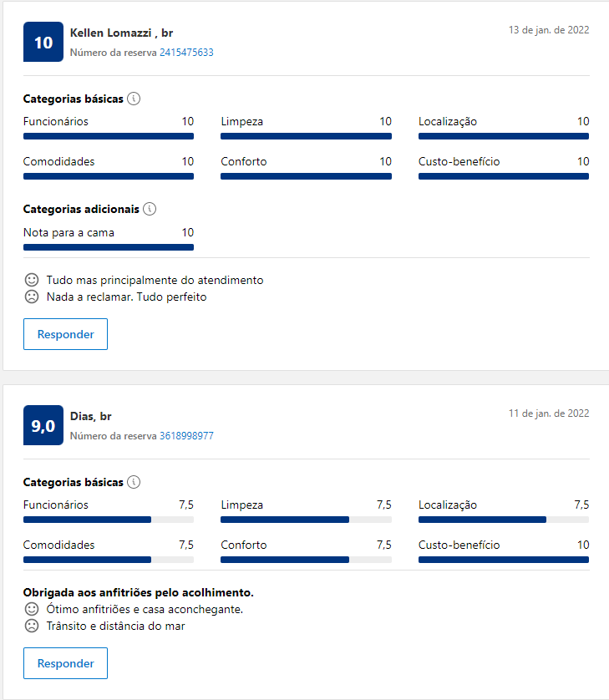This screenshot has width=609, height=700.
Task: Click info icon in Dias review categories
Action: (134, 482)
